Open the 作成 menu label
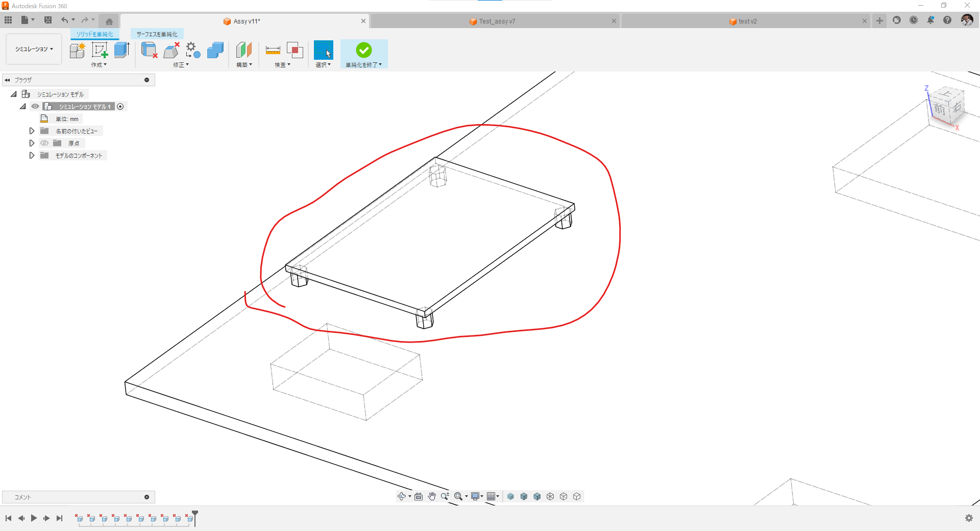 click(99, 65)
